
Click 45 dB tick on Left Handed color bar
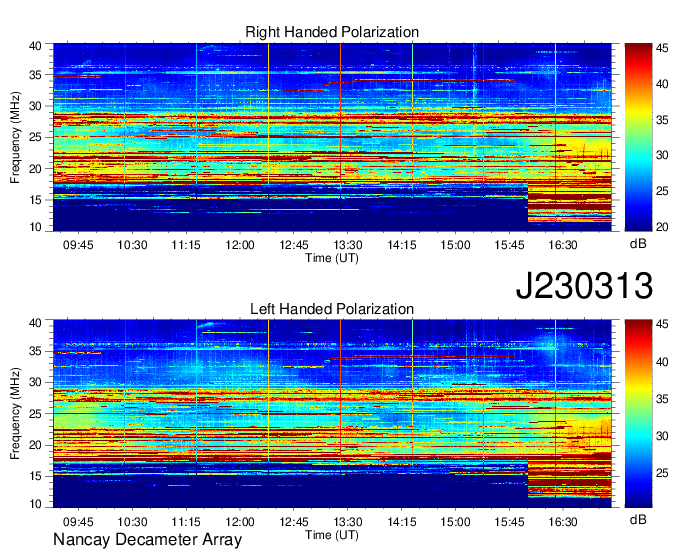(662, 325)
